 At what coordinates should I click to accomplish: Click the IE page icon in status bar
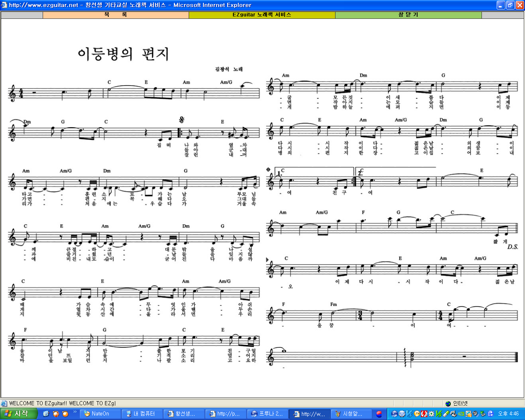(4, 404)
